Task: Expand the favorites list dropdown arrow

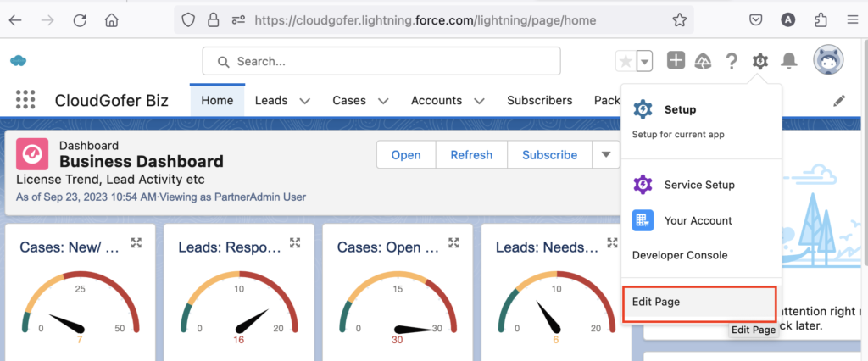Action: coord(645,61)
